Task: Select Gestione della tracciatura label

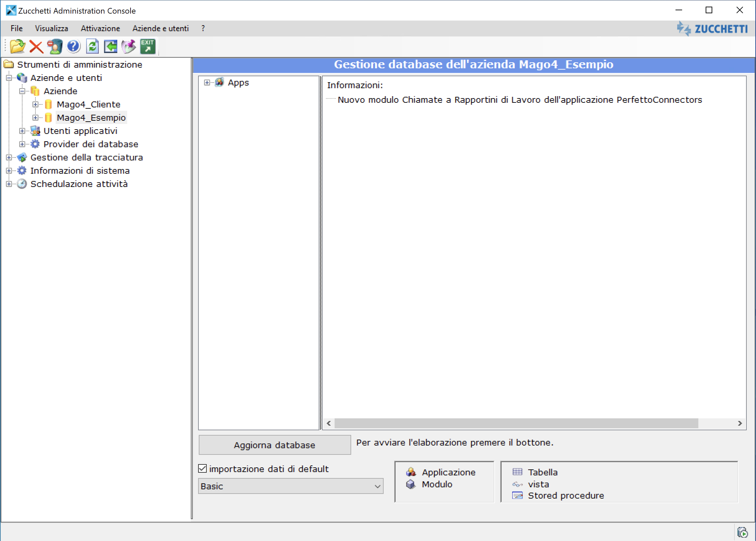Action: [86, 157]
